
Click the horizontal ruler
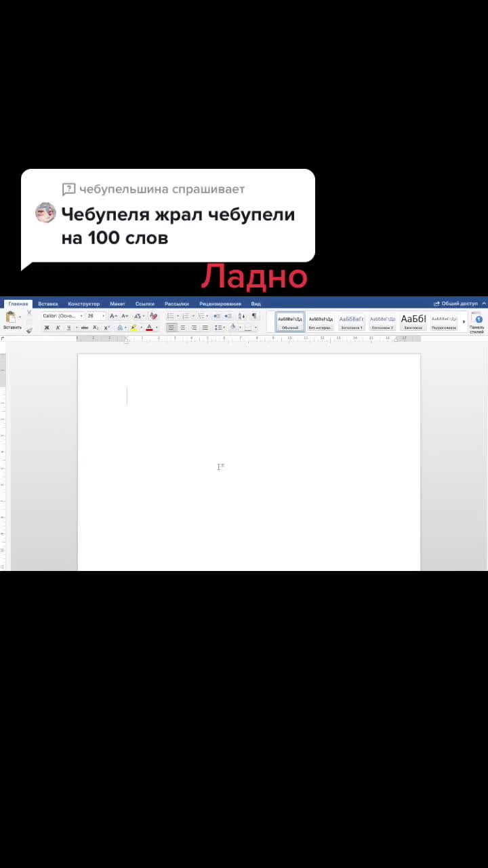[x=249, y=338]
